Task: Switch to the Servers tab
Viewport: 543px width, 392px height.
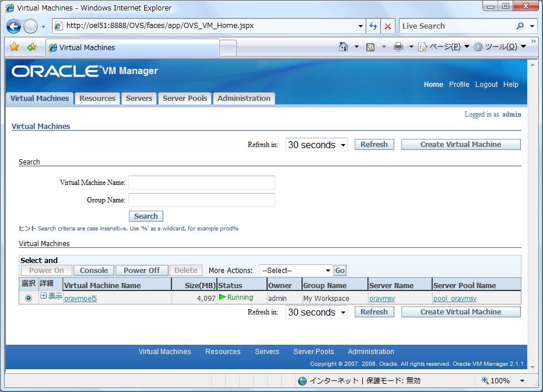Action: click(x=139, y=99)
